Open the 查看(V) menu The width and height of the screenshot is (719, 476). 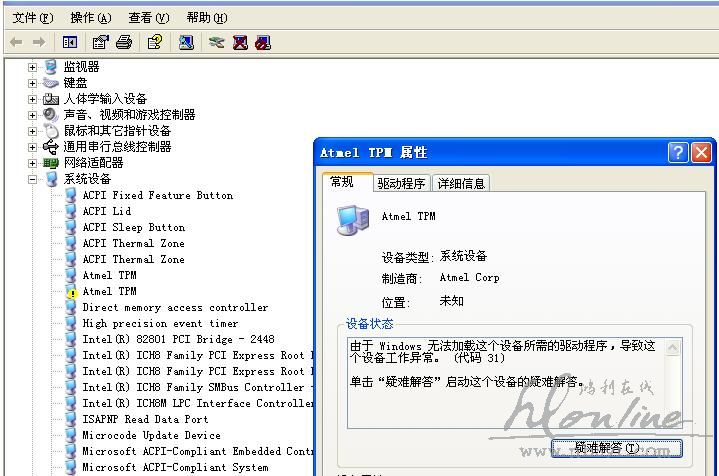click(149, 18)
